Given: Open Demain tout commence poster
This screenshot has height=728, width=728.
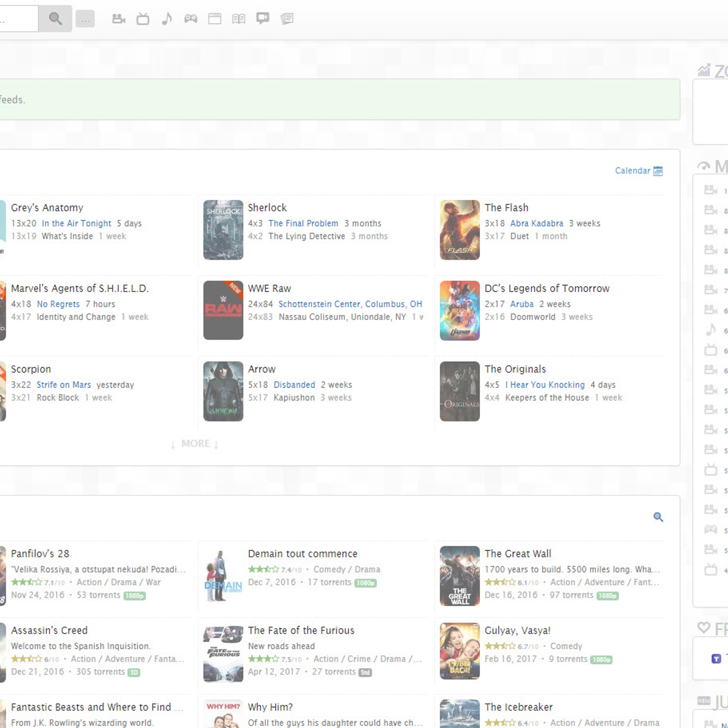Looking at the screenshot, I should point(223,576).
